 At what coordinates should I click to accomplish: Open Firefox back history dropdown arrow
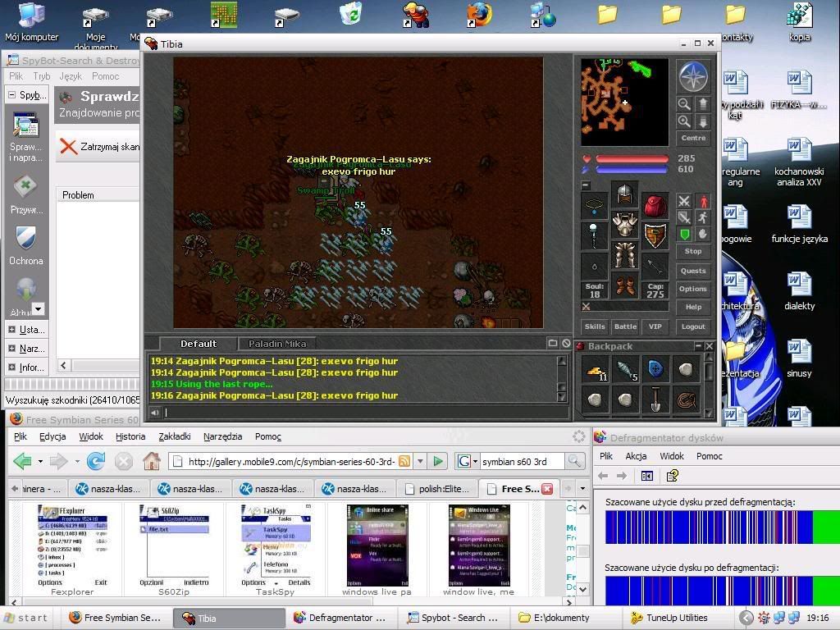(40, 461)
